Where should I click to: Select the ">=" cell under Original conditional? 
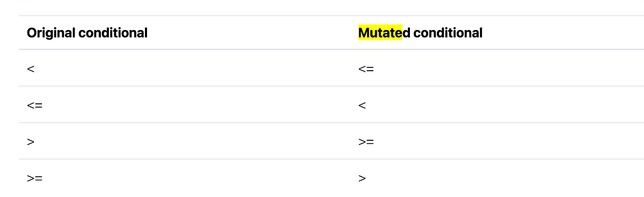click(34, 178)
